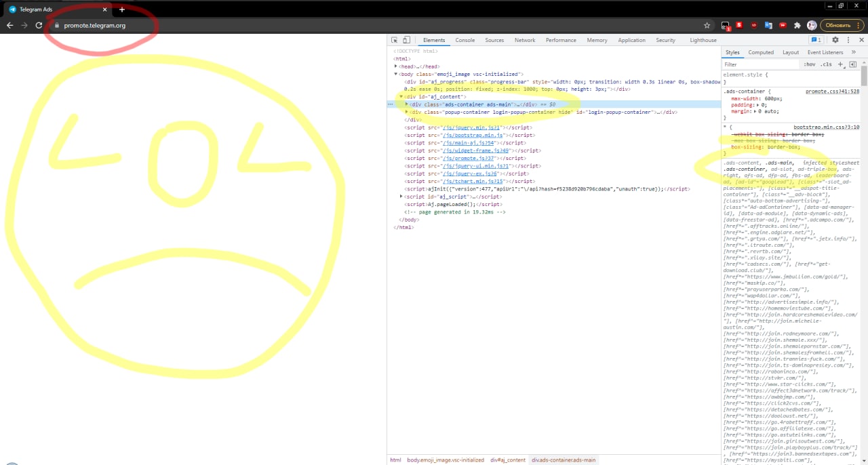The width and height of the screenshot is (868, 465).
Task: Collapse the div aj_content node
Action: [x=401, y=97]
